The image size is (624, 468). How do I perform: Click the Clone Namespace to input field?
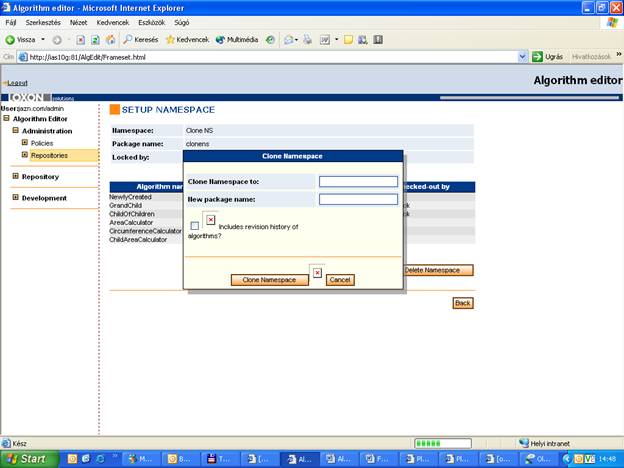(x=358, y=181)
